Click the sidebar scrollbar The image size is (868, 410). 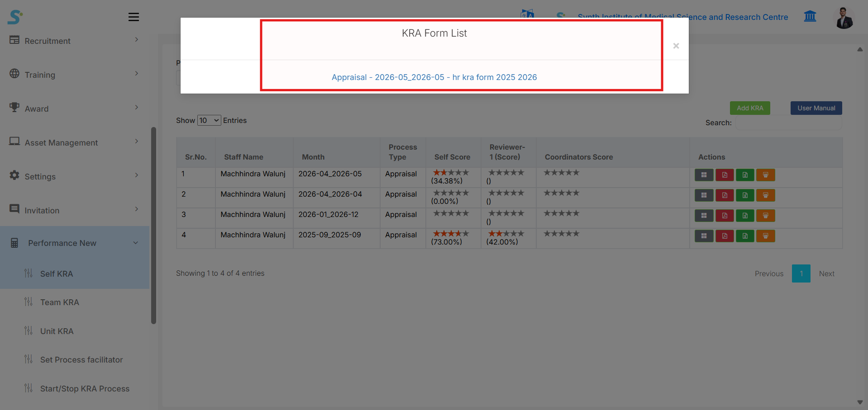[153, 225]
